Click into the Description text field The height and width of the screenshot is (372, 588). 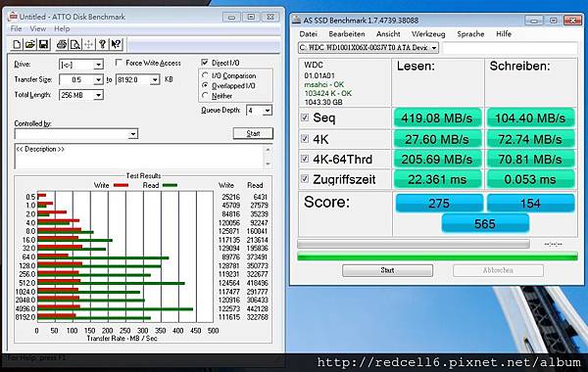pos(139,156)
